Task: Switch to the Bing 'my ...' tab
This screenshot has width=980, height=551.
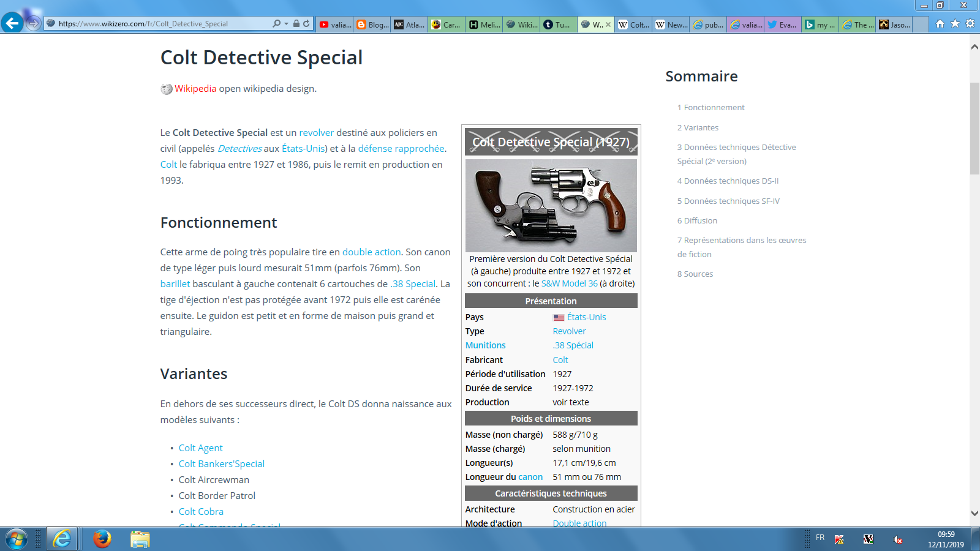Action: (820, 24)
